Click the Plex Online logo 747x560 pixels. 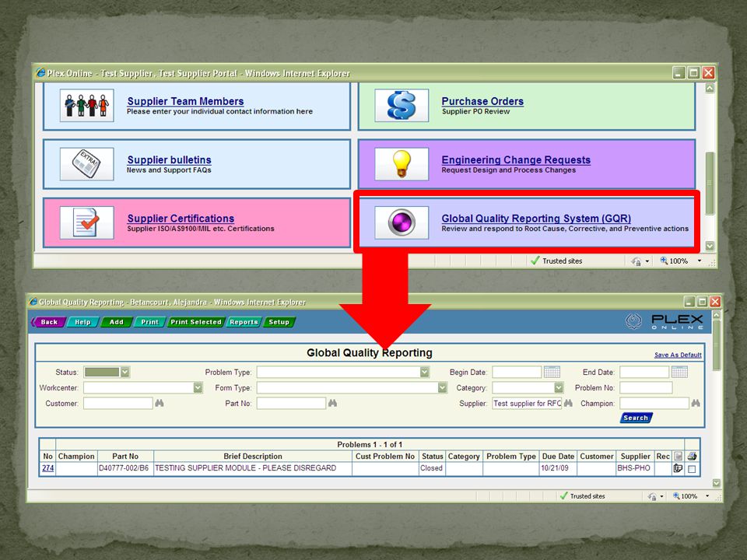click(664, 321)
